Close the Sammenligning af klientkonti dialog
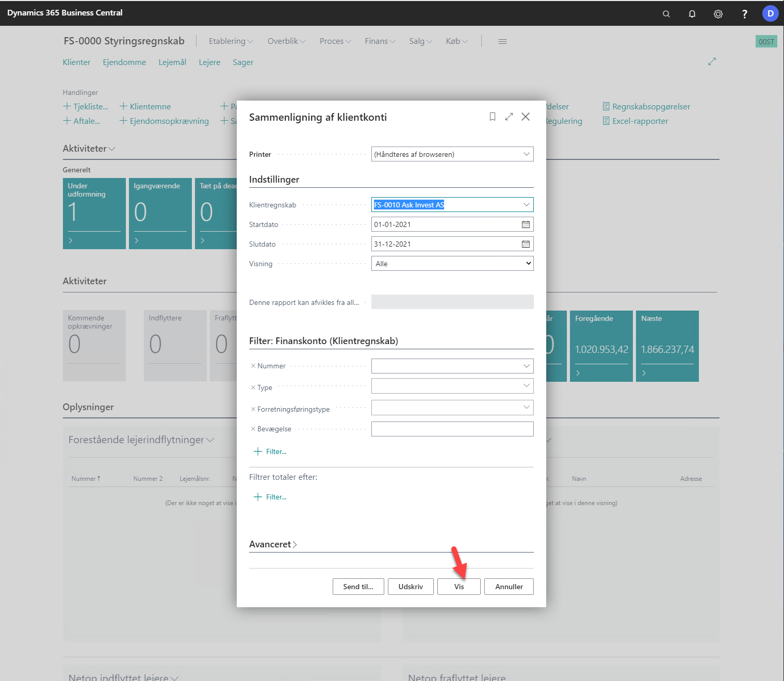 (526, 117)
